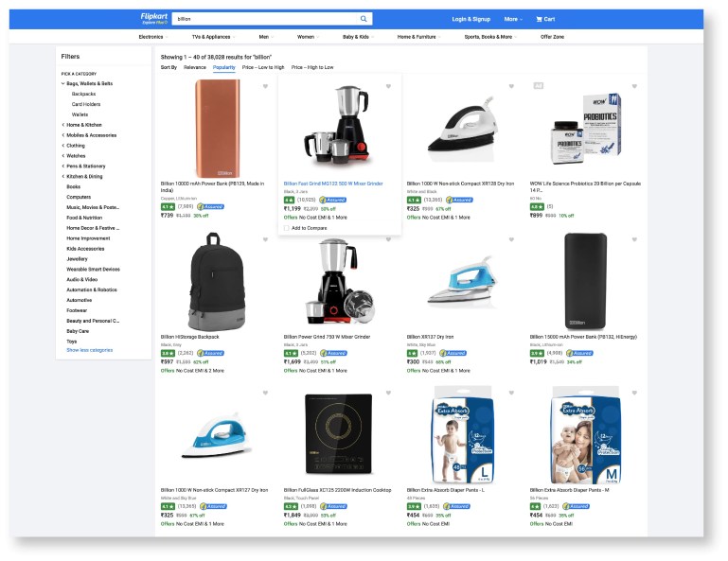
Task: Wishlist heart on copper 10000 mAh Power Bank
Action: click(265, 87)
